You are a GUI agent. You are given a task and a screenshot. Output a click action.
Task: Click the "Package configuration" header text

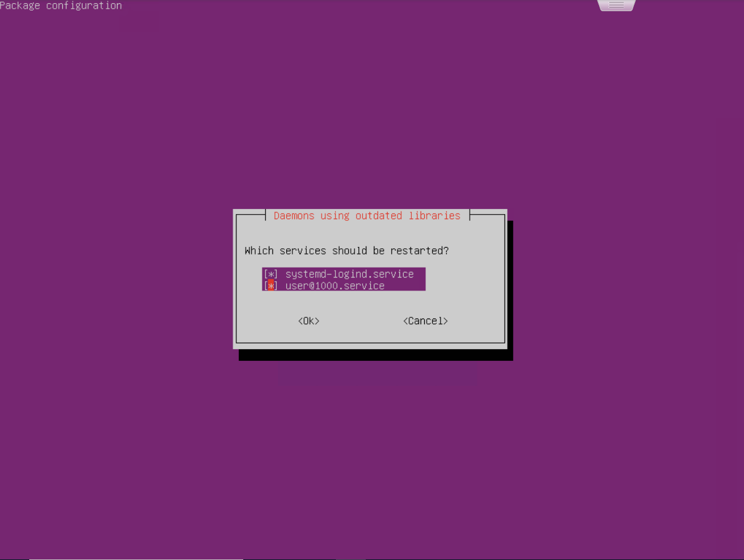(61, 6)
